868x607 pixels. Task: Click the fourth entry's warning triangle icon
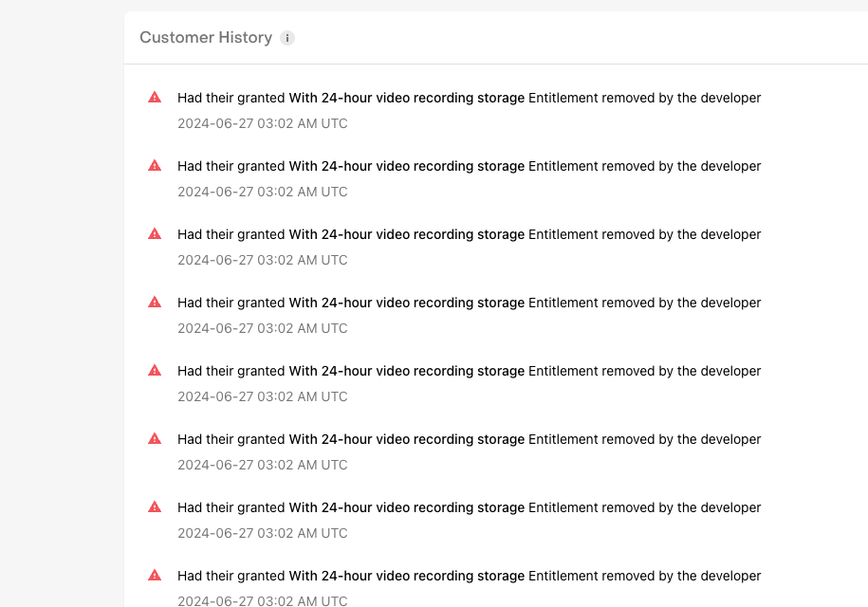[x=155, y=303]
